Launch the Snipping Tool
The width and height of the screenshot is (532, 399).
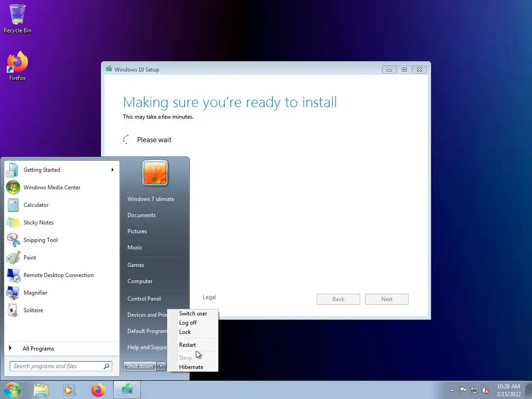click(61, 240)
